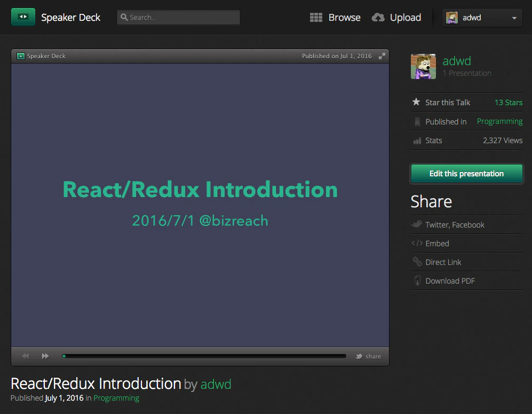The height and width of the screenshot is (414, 532).
Task: Click the star icon beside Star this Talk
Action: click(416, 102)
